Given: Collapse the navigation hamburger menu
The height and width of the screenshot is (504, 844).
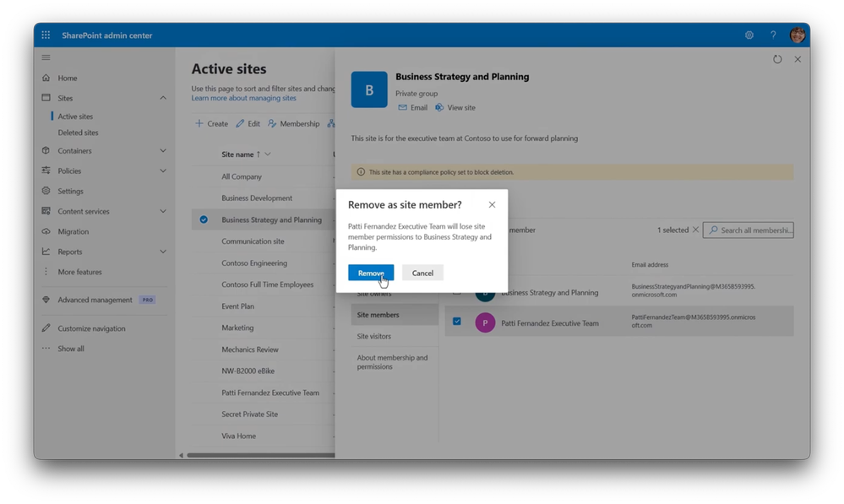Looking at the screenshot, I should 46,57.
